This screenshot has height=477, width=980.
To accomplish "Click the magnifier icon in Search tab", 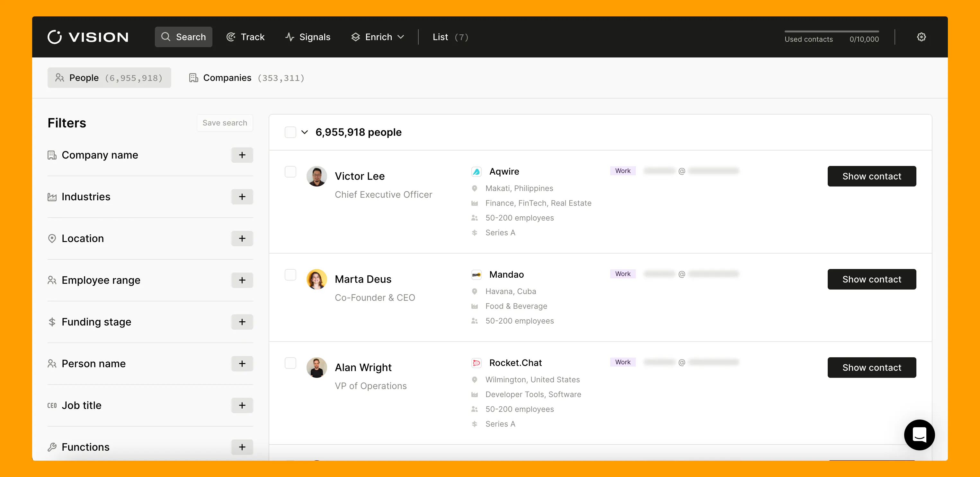I will click(165, 37).
